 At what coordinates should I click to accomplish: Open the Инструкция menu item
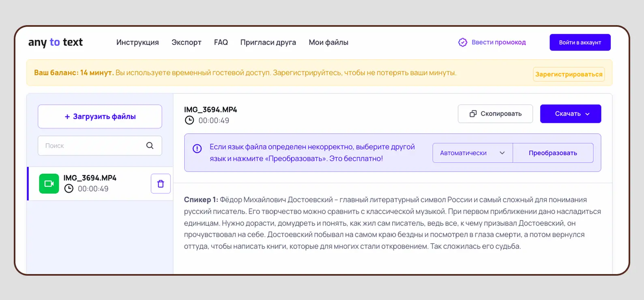click(x=137, y=42)
